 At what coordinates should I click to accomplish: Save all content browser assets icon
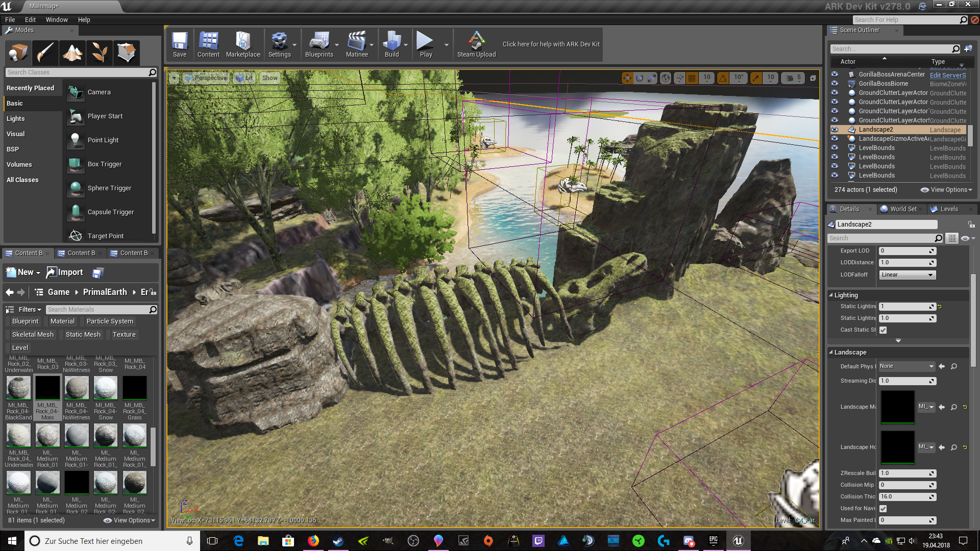pyautogui.click(x=98, y=273)
